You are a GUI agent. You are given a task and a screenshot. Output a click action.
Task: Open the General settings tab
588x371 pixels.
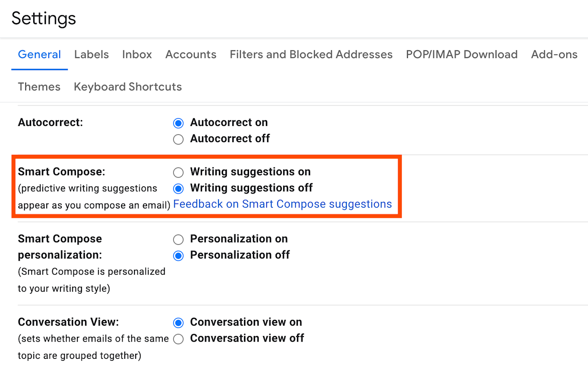click(x=39, y=55)
